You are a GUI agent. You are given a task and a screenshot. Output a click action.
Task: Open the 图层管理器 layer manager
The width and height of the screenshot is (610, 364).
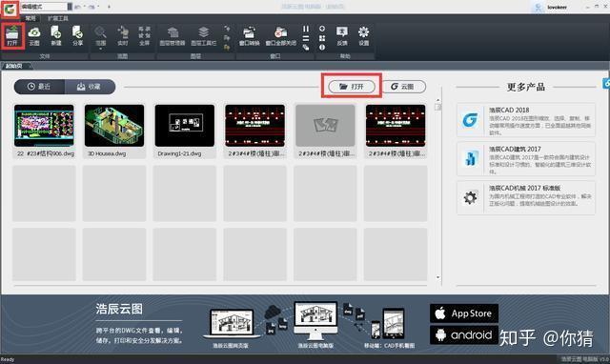[x=173, y=36]
